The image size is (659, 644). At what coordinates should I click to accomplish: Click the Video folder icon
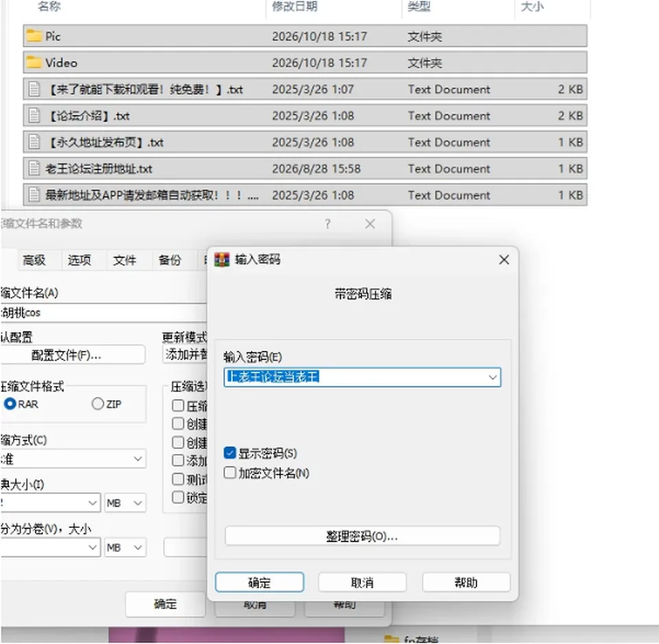[34, 62]
